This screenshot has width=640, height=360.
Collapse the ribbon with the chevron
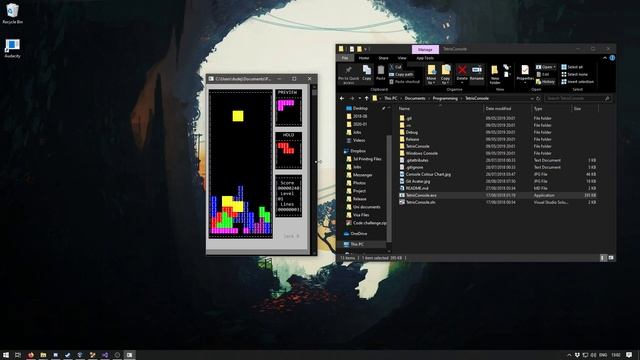pyautogui.click(x=604, y=58)
